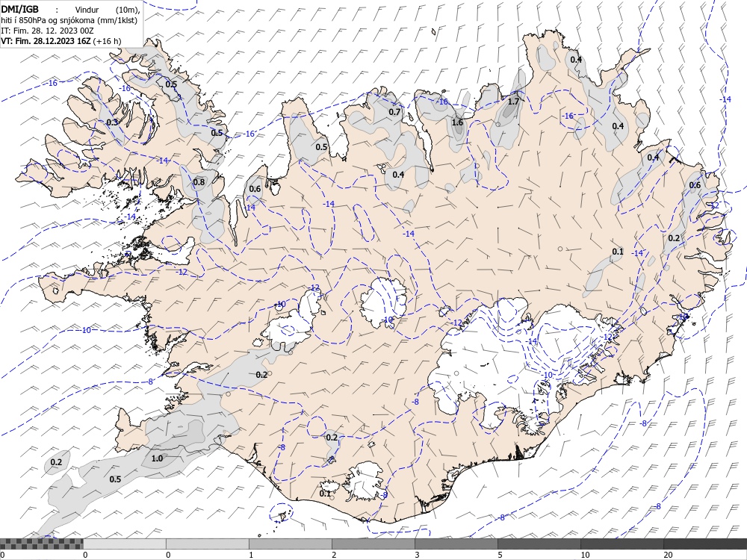Click the 1.7 snowfall value
Image resolution: width=747 pixels, height=560 pixels.
[x=513, y=102]
